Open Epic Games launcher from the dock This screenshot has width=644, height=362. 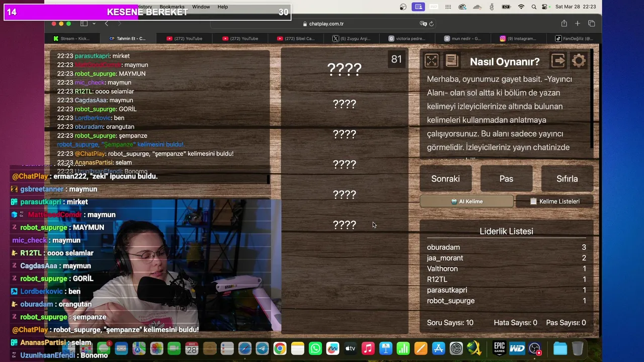tap(499, 348)
